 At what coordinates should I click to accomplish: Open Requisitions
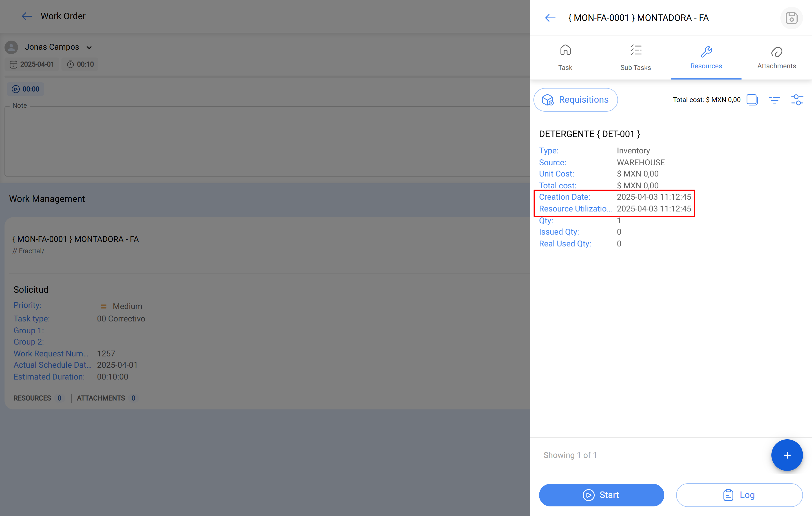[576, 100]
